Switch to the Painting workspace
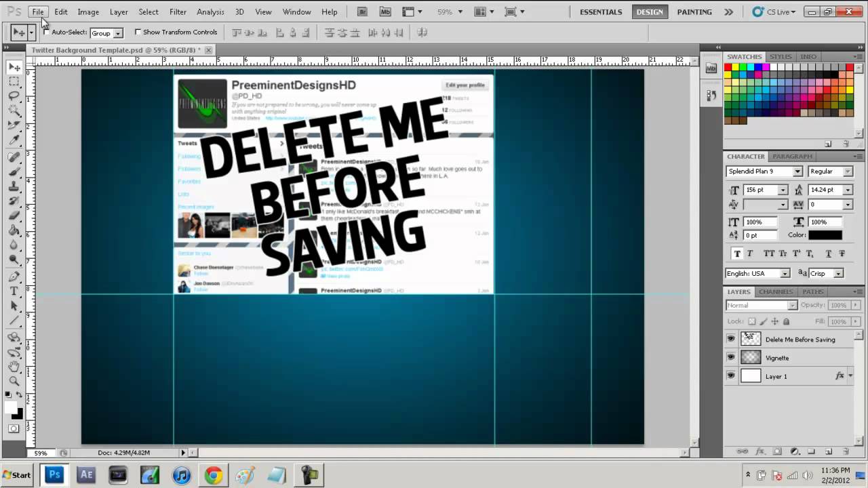The width and height of the screenshot is (868, 488). pos(694,12)
